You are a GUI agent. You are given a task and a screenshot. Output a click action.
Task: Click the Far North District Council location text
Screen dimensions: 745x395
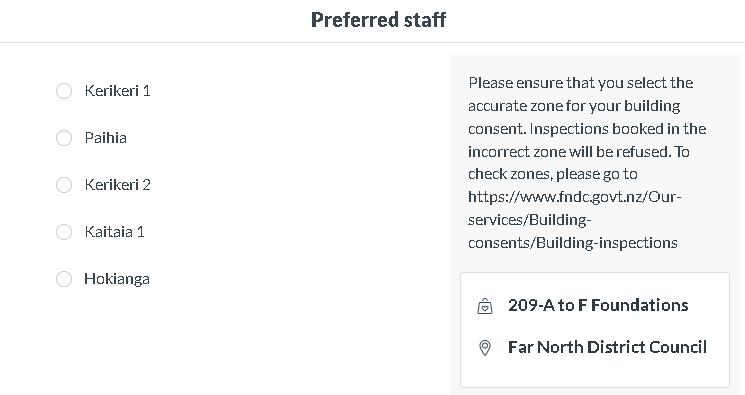(607, 347)
